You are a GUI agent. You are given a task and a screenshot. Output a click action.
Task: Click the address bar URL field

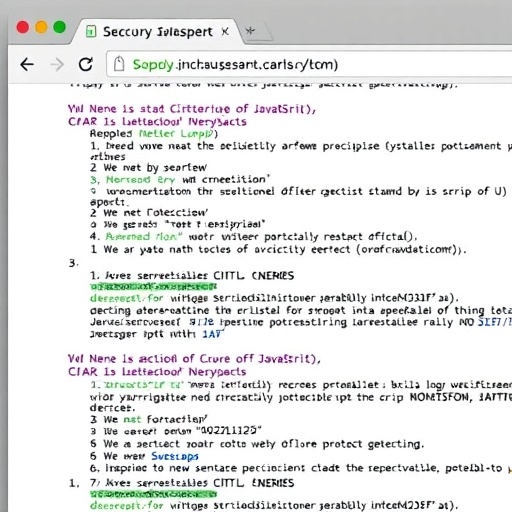click(309, 64)
